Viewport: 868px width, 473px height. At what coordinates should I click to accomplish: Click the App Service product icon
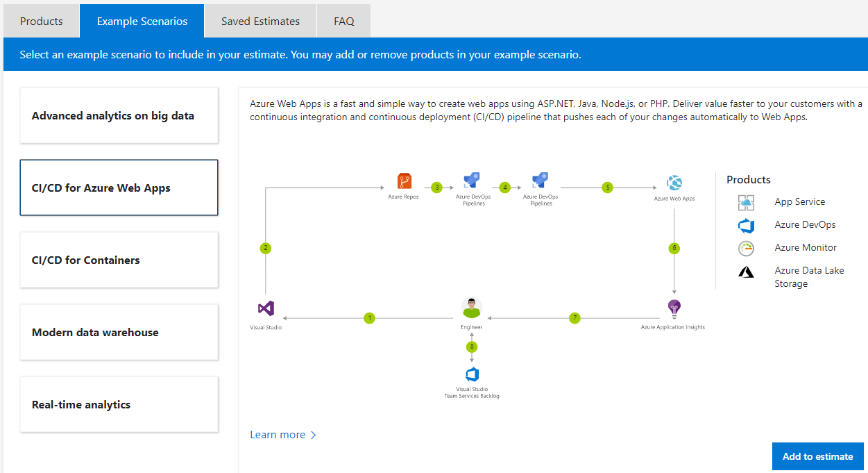746,202
